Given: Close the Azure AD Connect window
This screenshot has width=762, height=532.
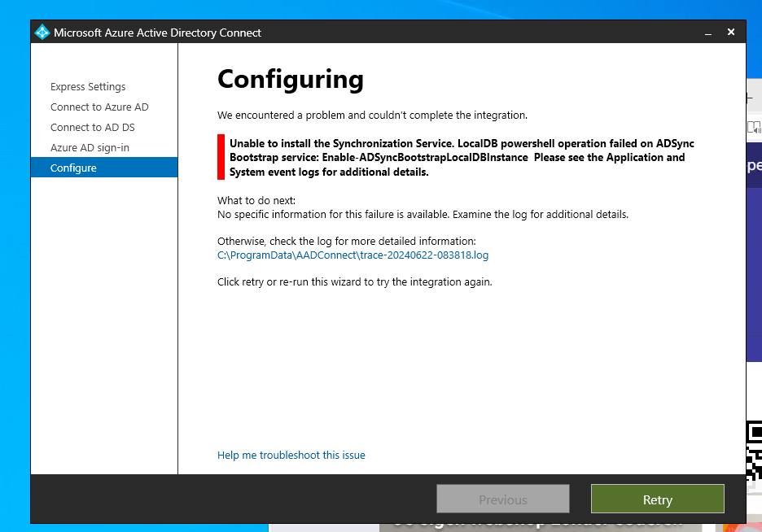Looking at the screenshot, I should click(x=731, y=32).
